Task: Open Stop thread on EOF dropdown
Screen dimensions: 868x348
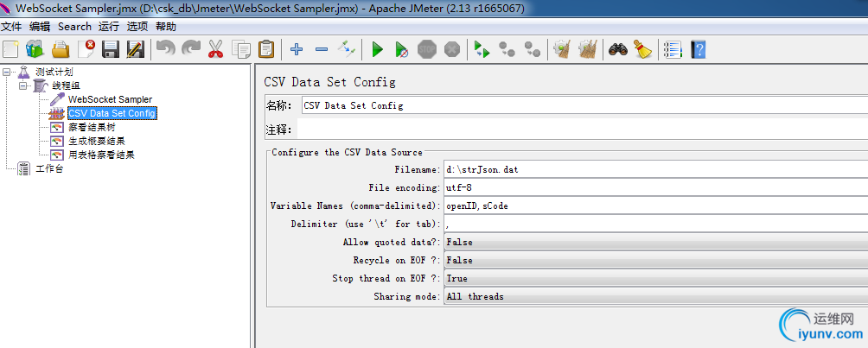Action: (x=655, y=278)
